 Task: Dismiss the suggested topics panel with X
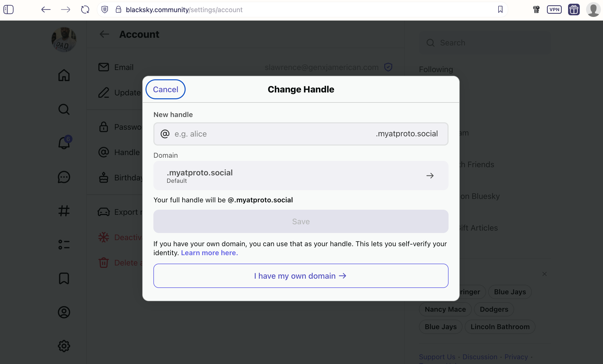[545, 274]
